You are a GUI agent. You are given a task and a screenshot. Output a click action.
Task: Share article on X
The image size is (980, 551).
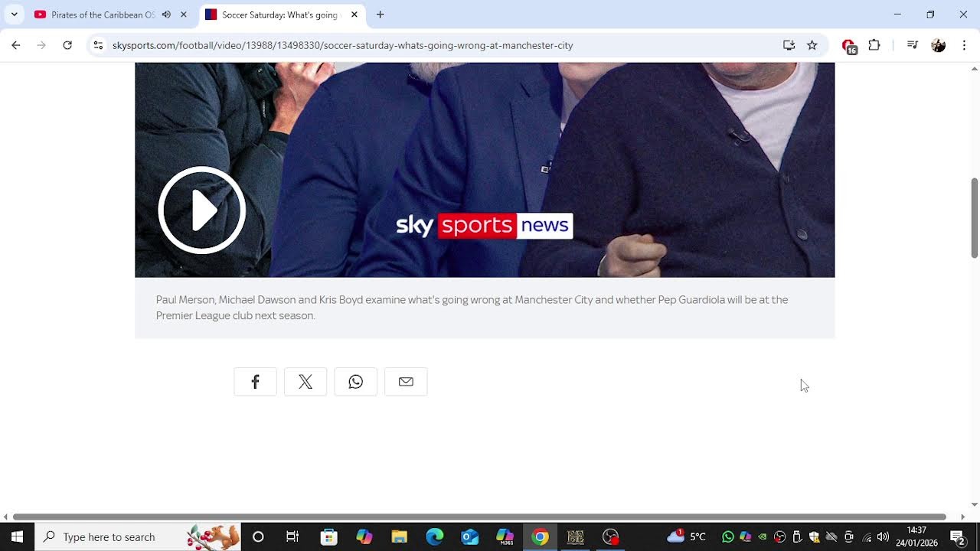pos(305,382)
